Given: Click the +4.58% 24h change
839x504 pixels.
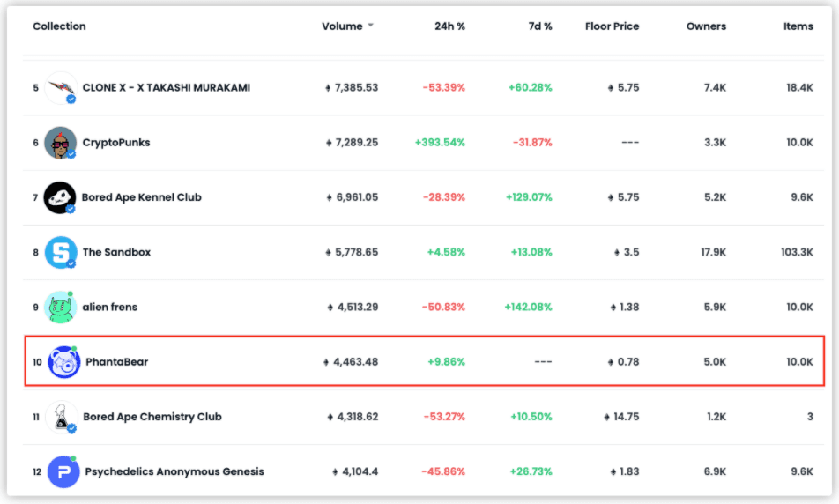Looking at the screenshot, I should pyautogui.click(x=446, y=252).
